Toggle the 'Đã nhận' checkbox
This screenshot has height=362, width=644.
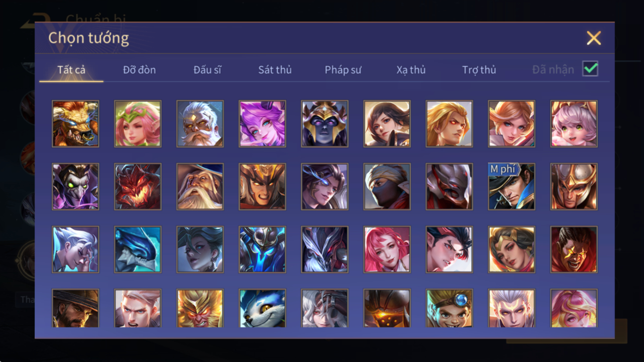pos(590,69)
